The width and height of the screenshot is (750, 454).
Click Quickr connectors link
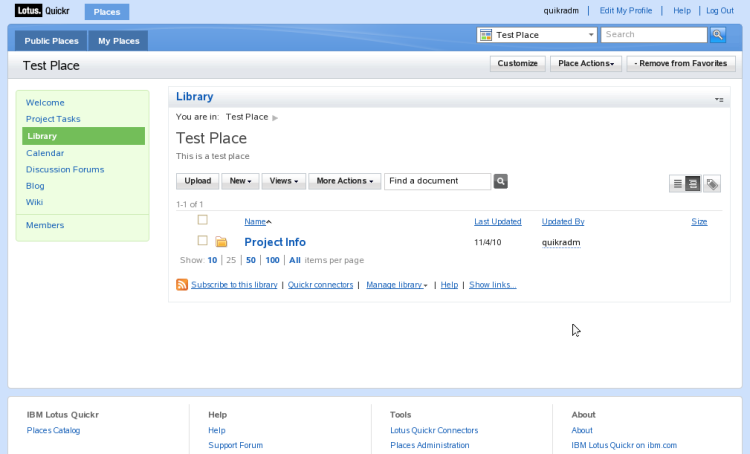click(320, 285)
